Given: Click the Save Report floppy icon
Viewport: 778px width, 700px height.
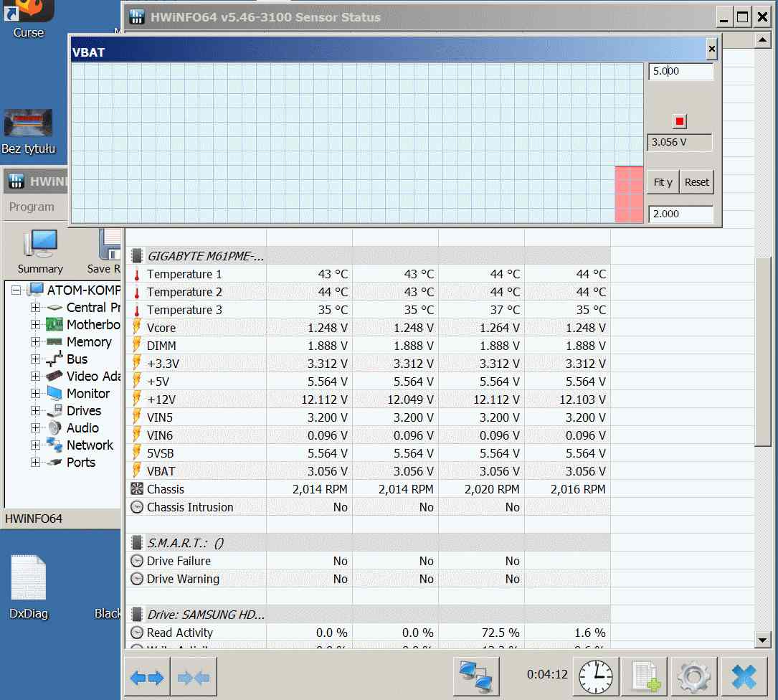Looking at the screenshot, I should click(104, 251).
